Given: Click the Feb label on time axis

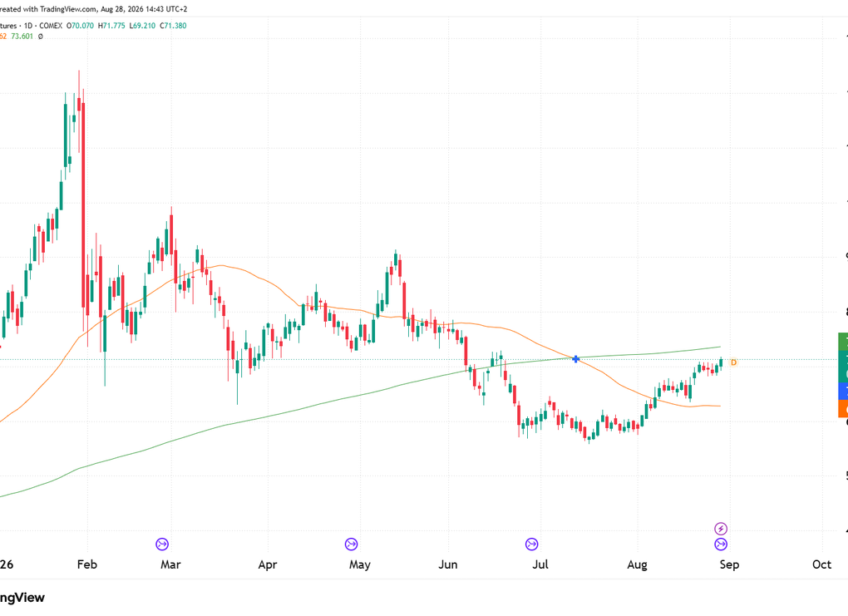Looking at the screenshot, I should (x=87, y=564).
